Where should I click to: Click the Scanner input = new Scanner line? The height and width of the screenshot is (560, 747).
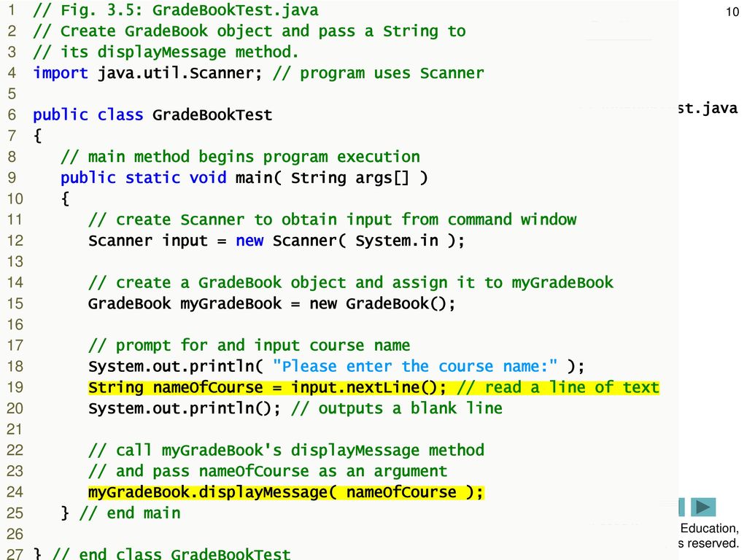276,241
